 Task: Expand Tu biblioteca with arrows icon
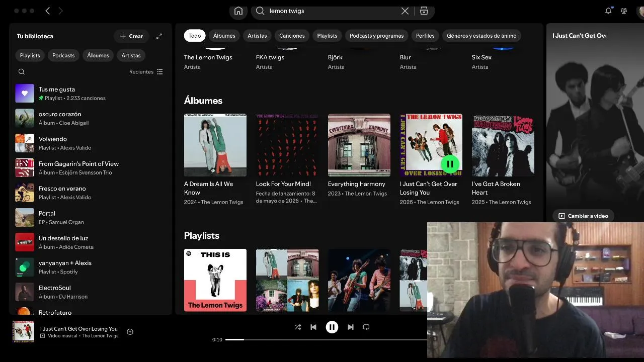159,36
